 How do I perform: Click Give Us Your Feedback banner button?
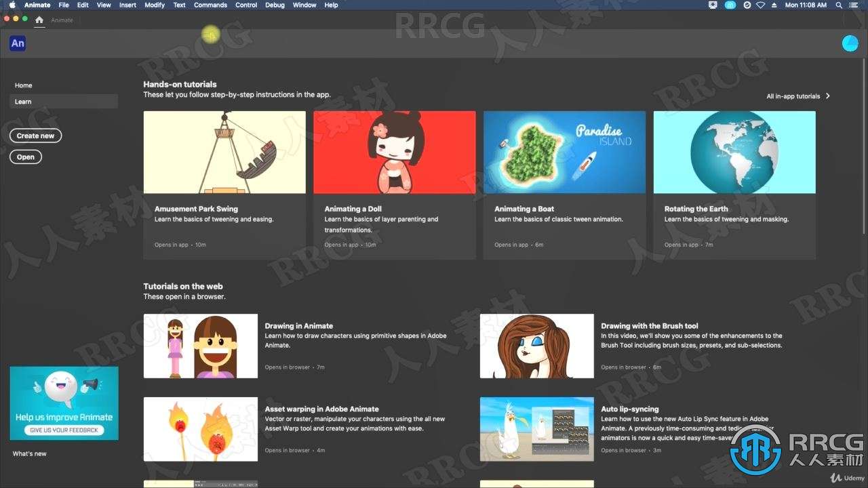(64, 430)
